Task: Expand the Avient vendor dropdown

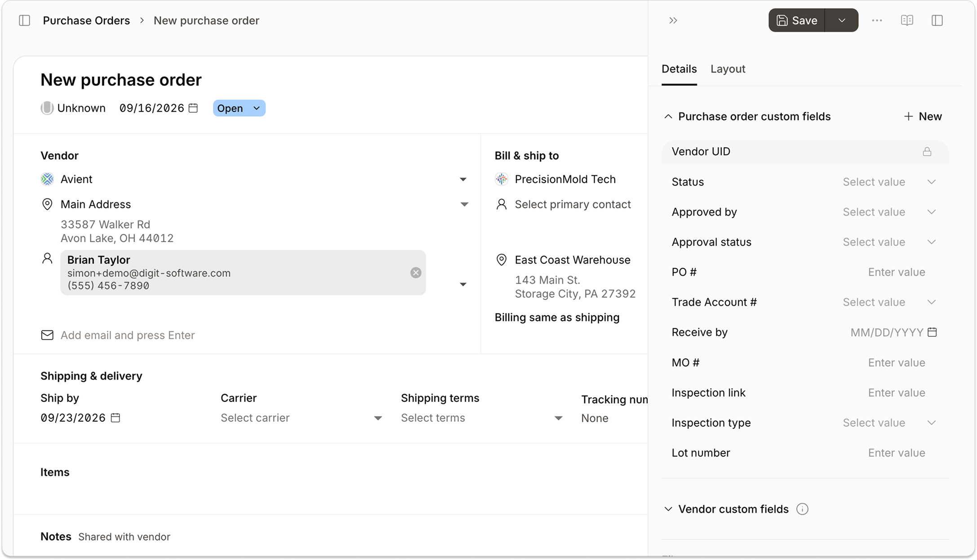Action: coord(463,180)
